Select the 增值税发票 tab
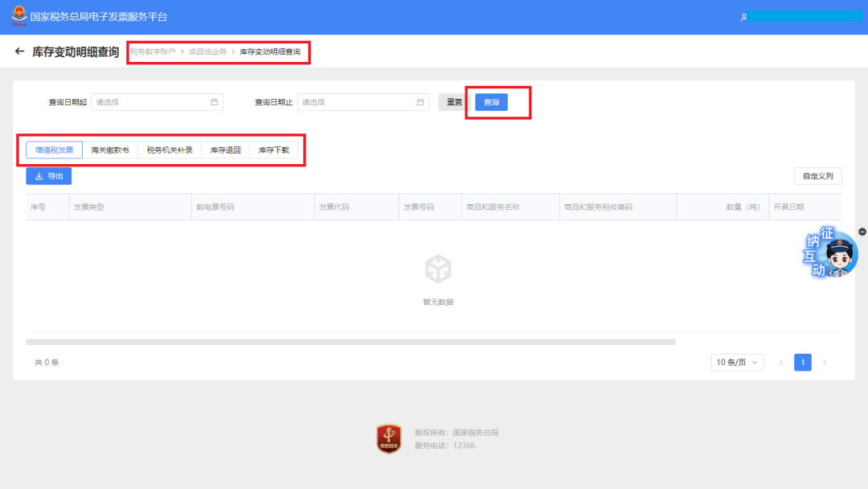This screenshot has height=489, width=868. 55,150
